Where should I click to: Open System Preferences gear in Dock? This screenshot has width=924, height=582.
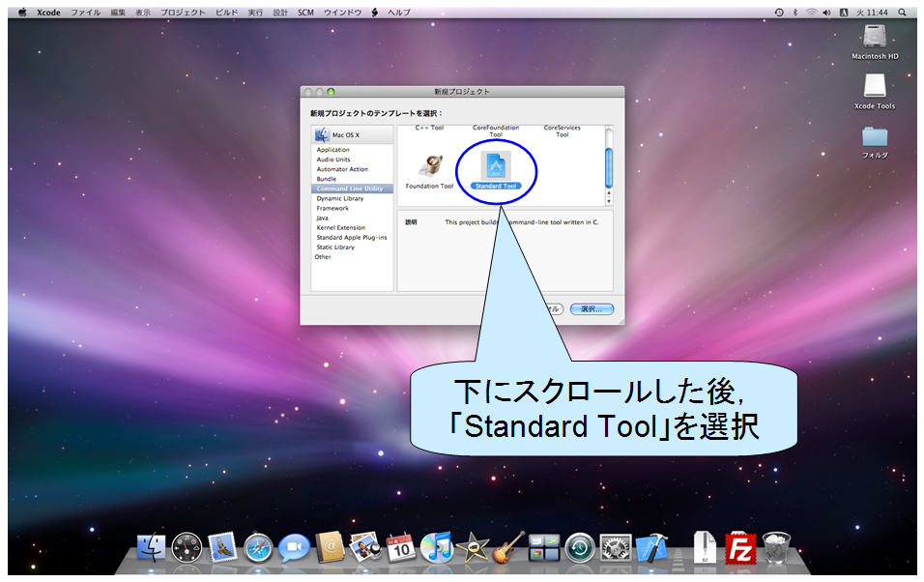616,548
